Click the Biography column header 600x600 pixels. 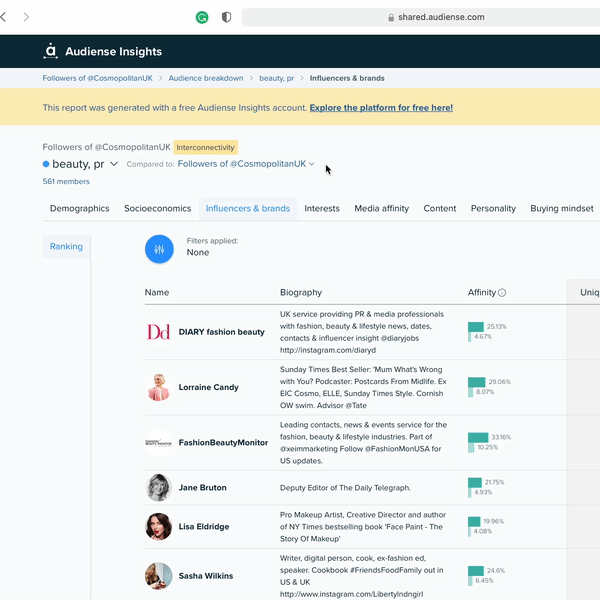click(301, 293)
